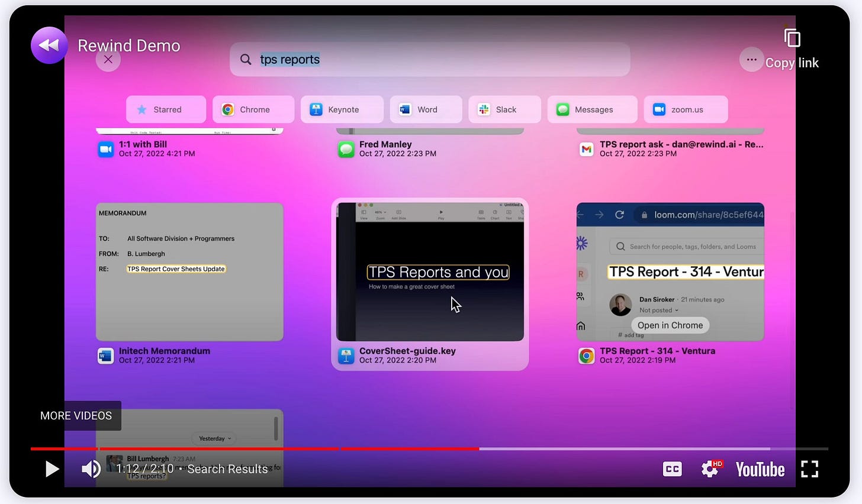Click the zoom.us filter camera icon
Screen dimensions: 862x504
click(659, 109)
